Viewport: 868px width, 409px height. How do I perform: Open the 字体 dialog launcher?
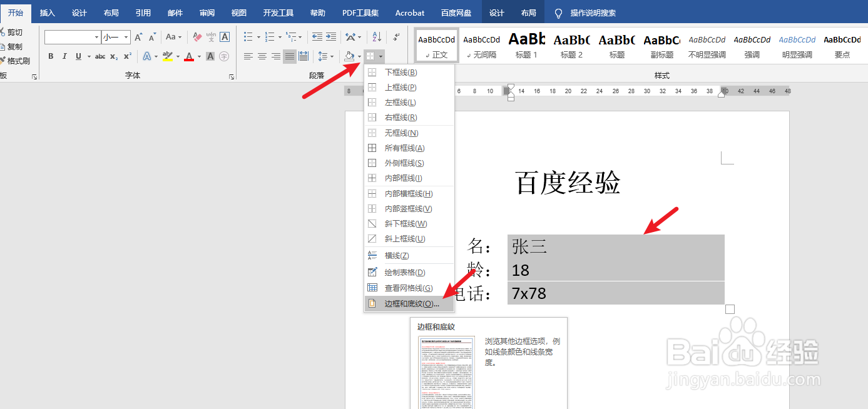(x=232, y=77)
